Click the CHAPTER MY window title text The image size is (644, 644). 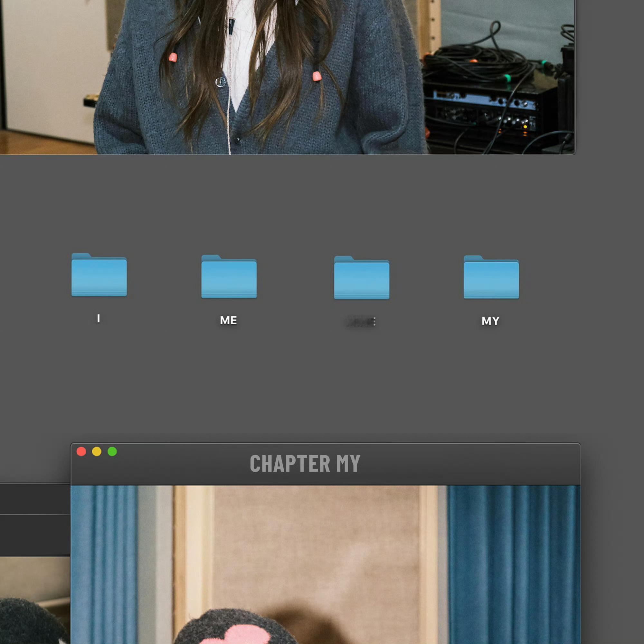[305, 464]
